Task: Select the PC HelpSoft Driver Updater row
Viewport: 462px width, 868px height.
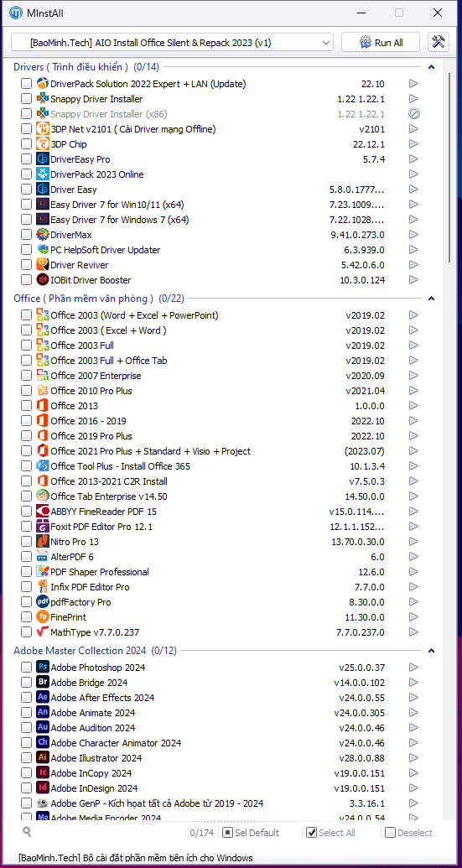Action: 105,250
